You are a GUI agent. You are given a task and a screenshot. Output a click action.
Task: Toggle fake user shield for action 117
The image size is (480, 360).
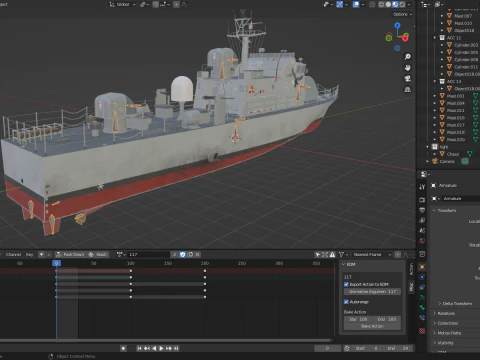183,254
